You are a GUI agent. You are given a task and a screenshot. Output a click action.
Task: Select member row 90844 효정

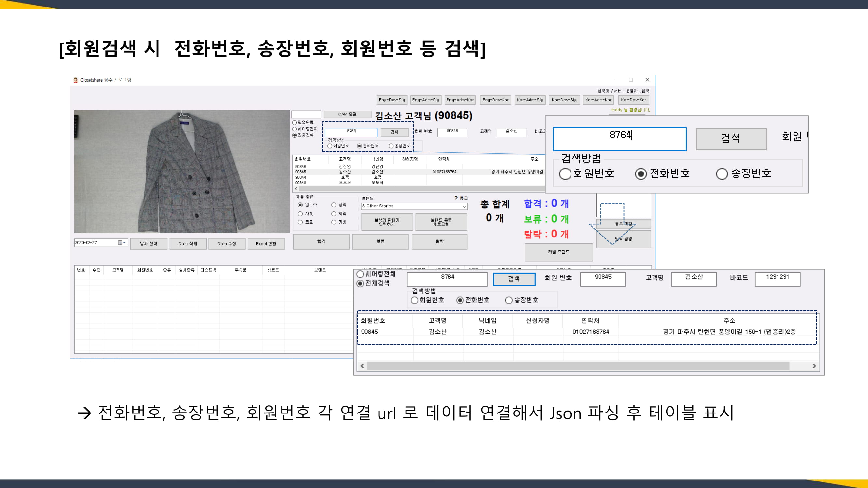[x=420, y=177]
